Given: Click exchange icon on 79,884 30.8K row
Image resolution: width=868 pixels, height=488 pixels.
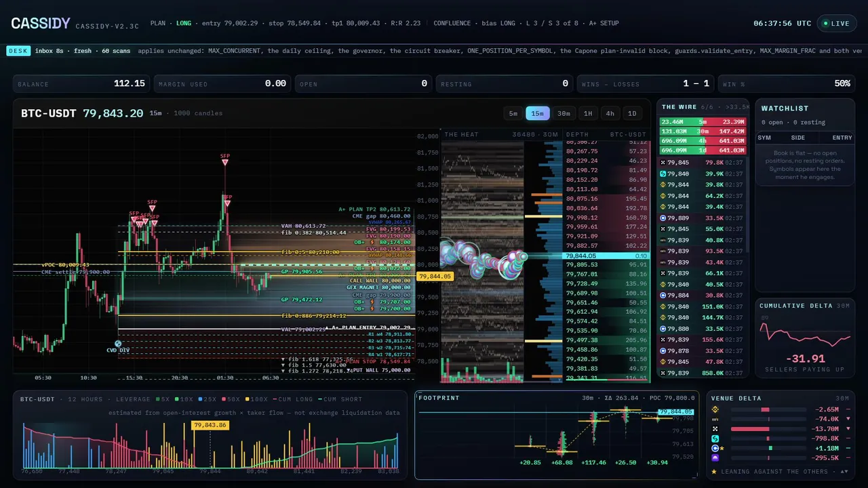Looking at the screenshot, I should click(663, 296).
